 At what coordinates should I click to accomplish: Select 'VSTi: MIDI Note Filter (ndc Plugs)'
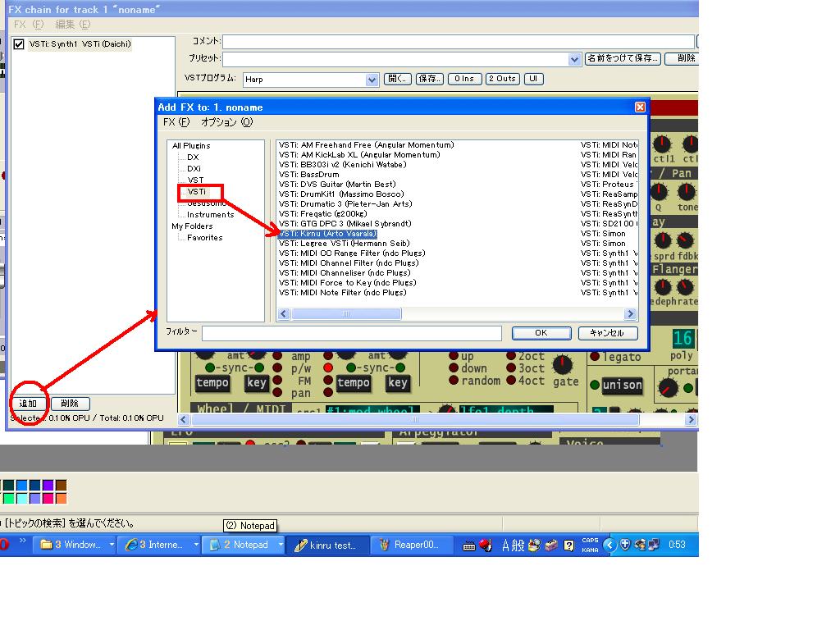click(343, 293)
